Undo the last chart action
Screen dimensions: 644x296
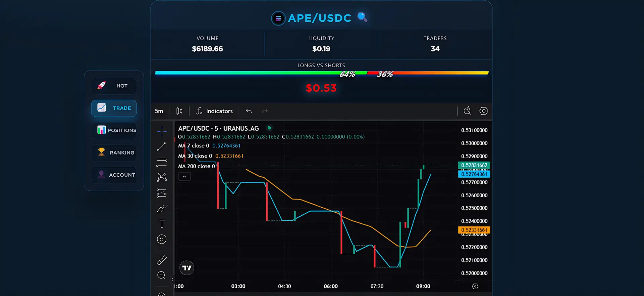pos(249,111)
